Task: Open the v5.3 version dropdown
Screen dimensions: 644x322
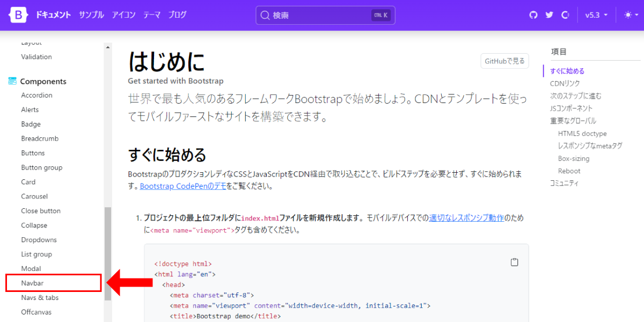Action: (x=596, y=15)
